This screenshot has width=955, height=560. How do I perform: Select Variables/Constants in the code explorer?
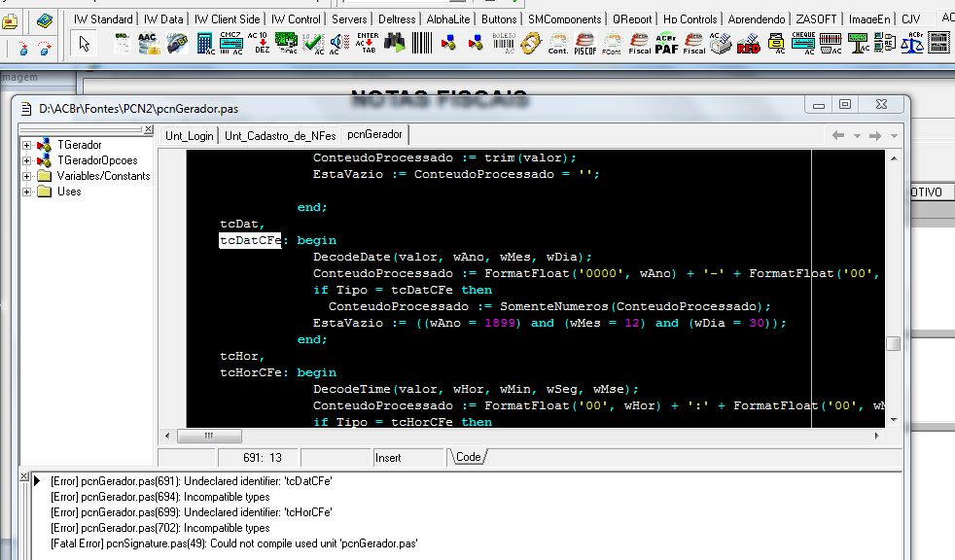pos(103,176)
